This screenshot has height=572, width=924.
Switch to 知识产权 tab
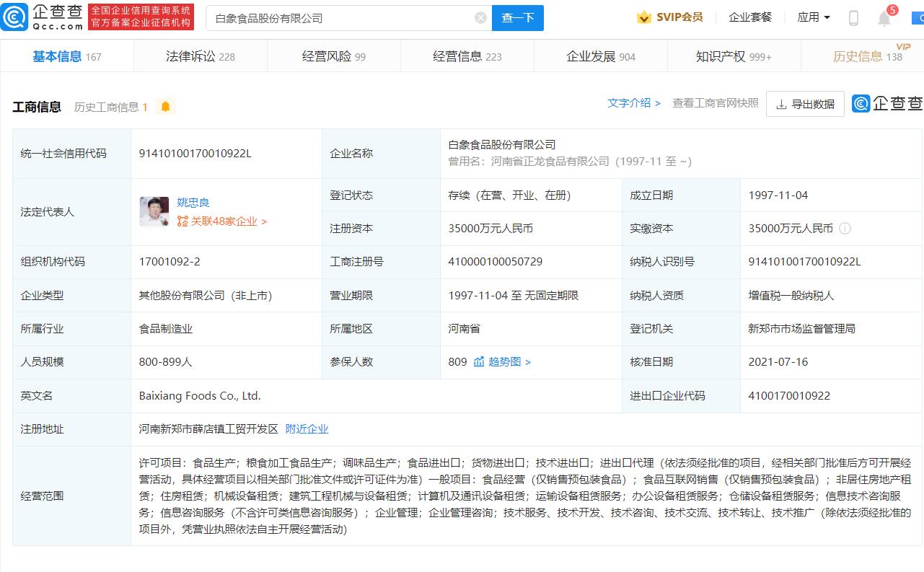(x=734, y=56)
